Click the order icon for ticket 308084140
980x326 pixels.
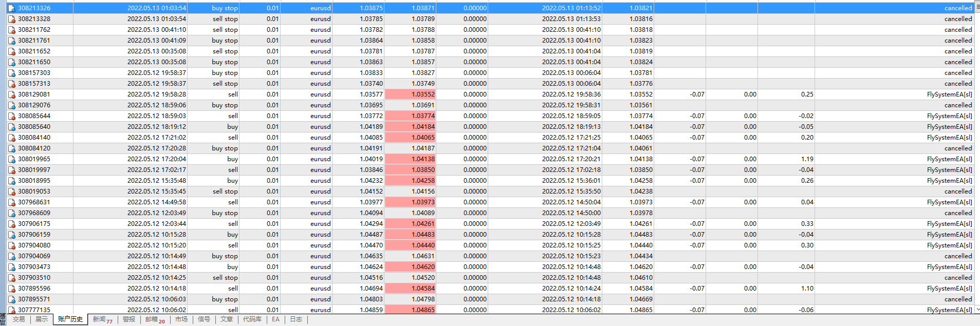pyautogui.click(x=11, y=138)
